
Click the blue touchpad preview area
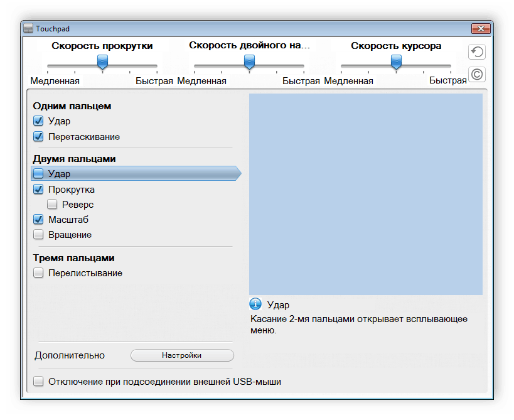pos(365,195)
